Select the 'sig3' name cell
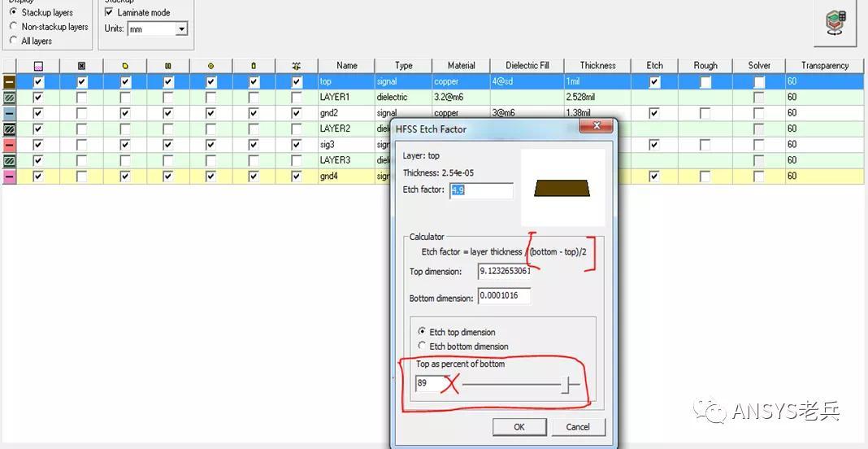868x449 pixels. click(346, 145)
